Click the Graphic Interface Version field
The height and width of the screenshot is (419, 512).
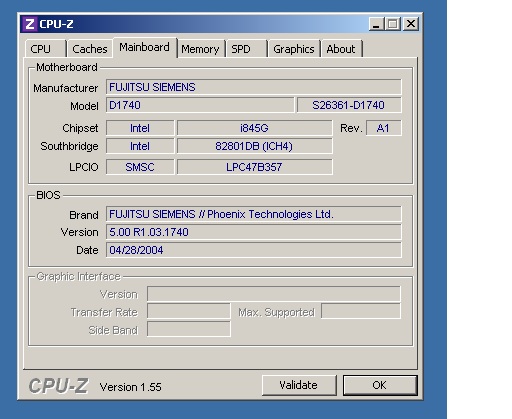click(274, 294)
